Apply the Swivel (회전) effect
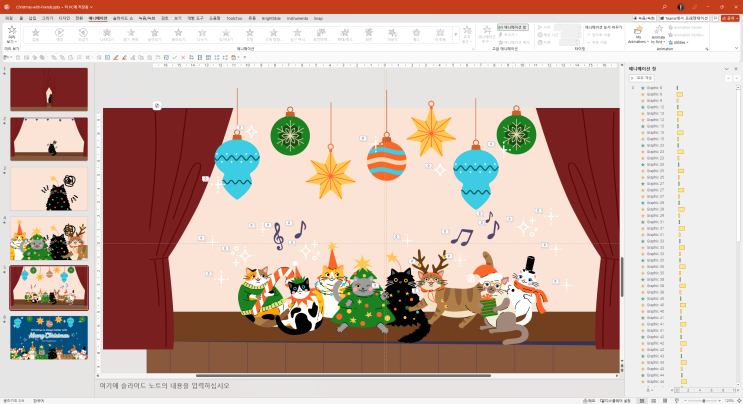Image resolution: width=743 pixels, height=404 pixels. (369, 35)
